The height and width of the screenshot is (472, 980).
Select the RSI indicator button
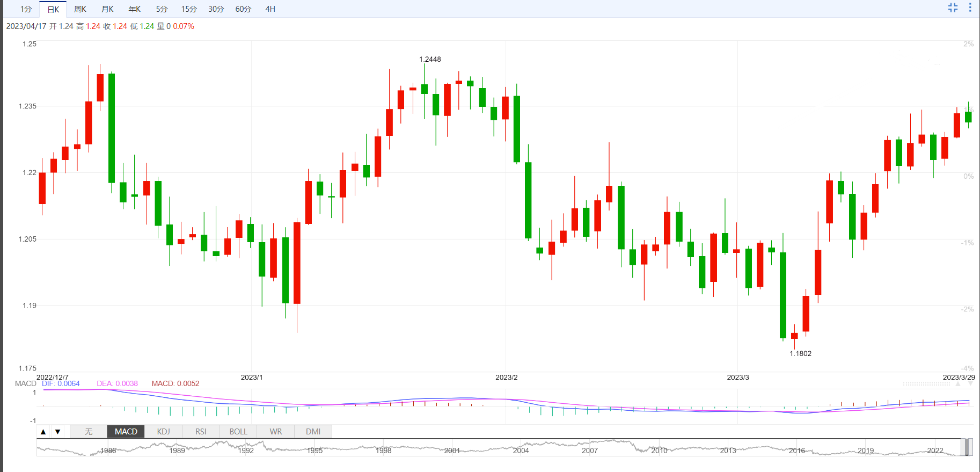coord(201,432)
